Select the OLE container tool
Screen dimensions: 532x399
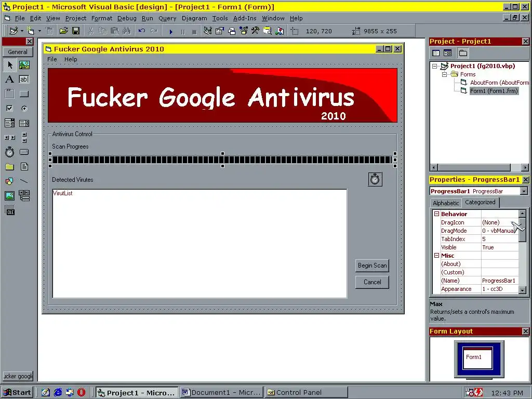10,210
